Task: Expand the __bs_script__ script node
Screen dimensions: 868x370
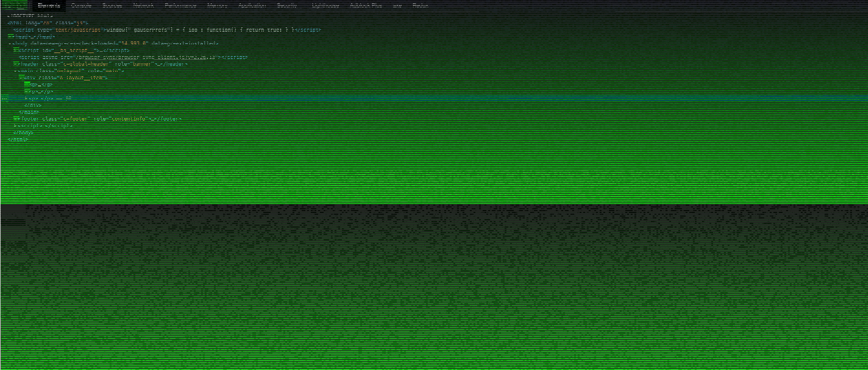Action: [16, 50]
